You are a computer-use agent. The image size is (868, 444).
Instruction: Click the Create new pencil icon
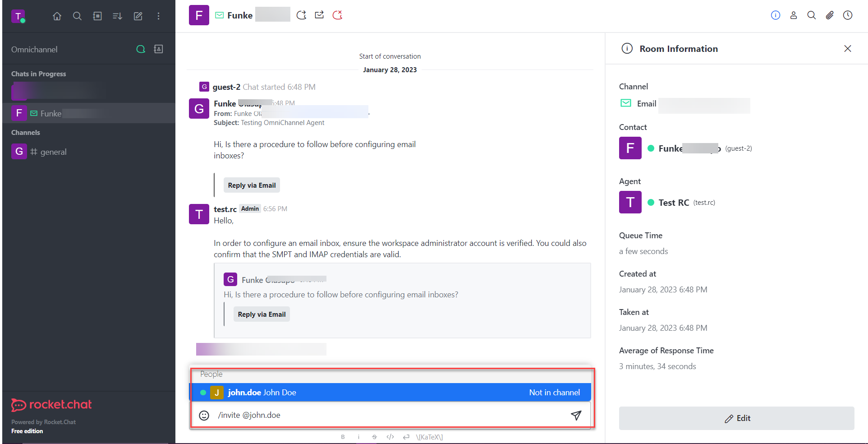[138, 16]
